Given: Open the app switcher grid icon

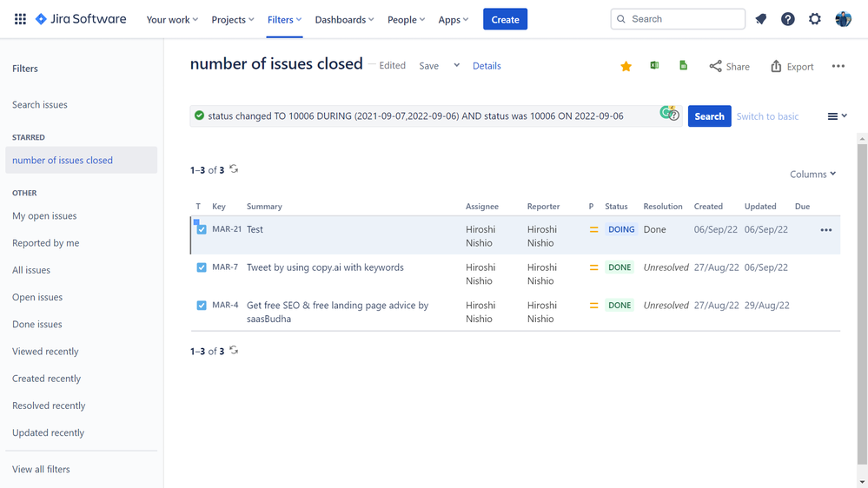Looking at the screenshot, I should coord(20,19).
